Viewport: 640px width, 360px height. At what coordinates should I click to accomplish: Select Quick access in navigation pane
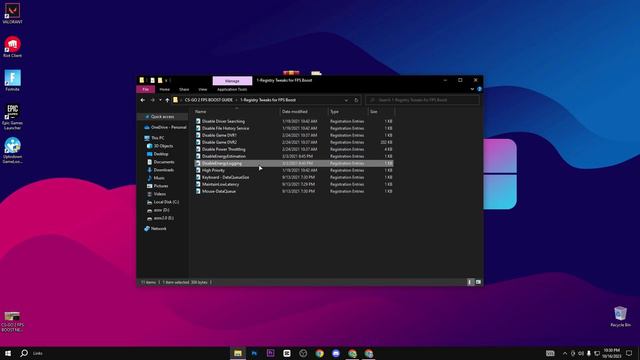162,117
